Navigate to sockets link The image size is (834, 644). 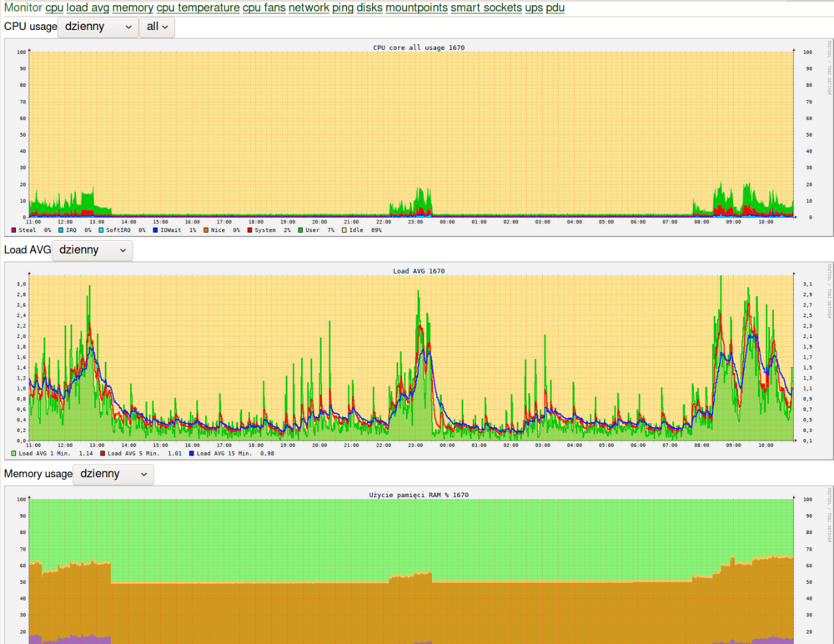click(503, 8)
